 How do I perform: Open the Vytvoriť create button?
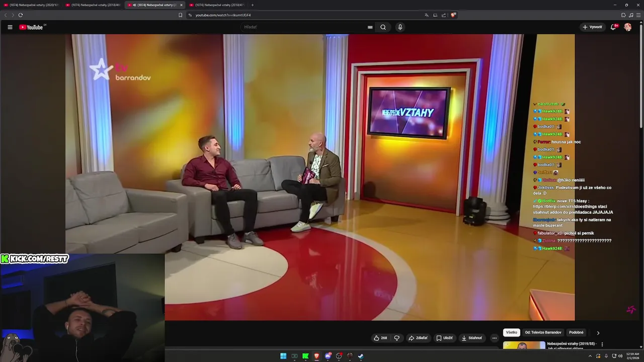592,27
